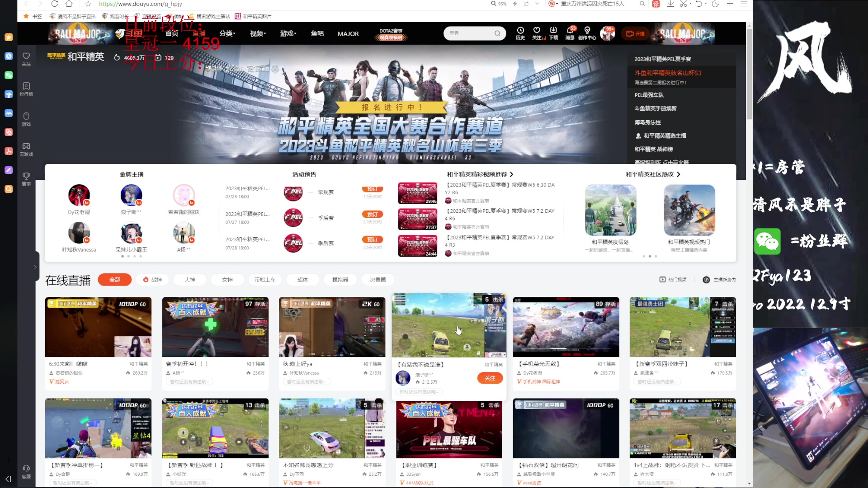The height and width of the screenshot is (488, 868).
Task: Open 创作中心 creator center icon
Action: click(587, 33)
